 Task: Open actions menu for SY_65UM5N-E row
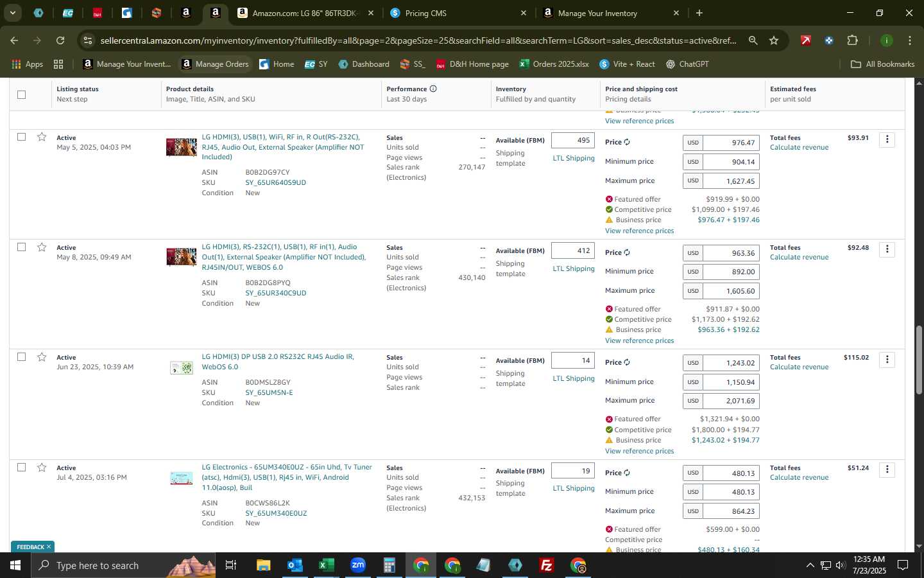pos(887,359)
